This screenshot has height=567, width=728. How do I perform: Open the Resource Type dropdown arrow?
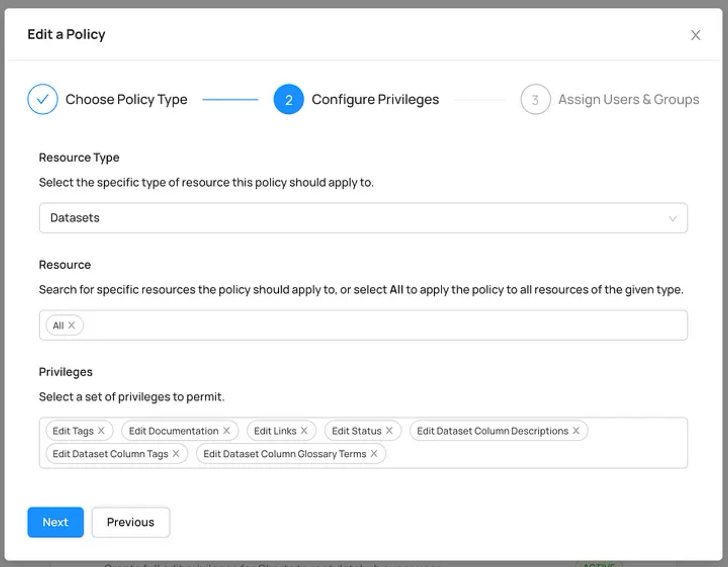coord(673,218)
